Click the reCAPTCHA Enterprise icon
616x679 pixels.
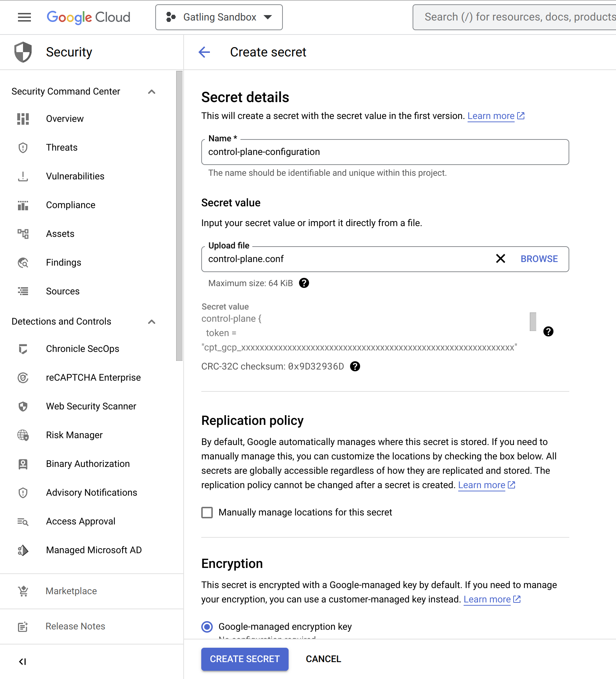23,377
